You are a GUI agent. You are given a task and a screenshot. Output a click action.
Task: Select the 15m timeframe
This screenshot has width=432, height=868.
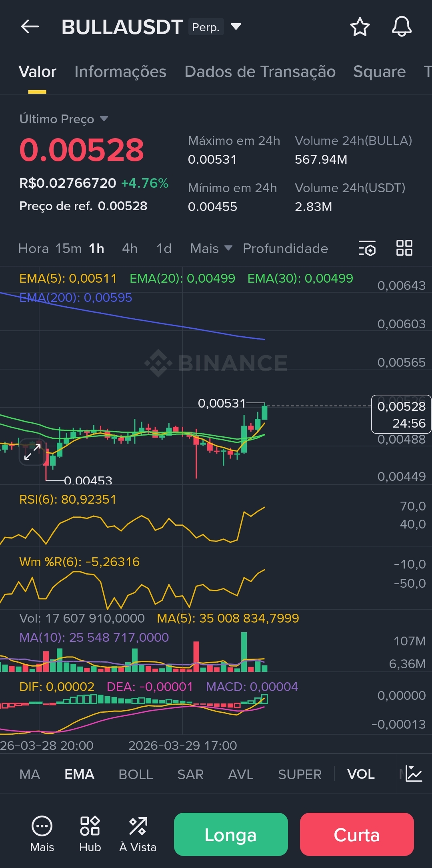(x=68, y=248)
